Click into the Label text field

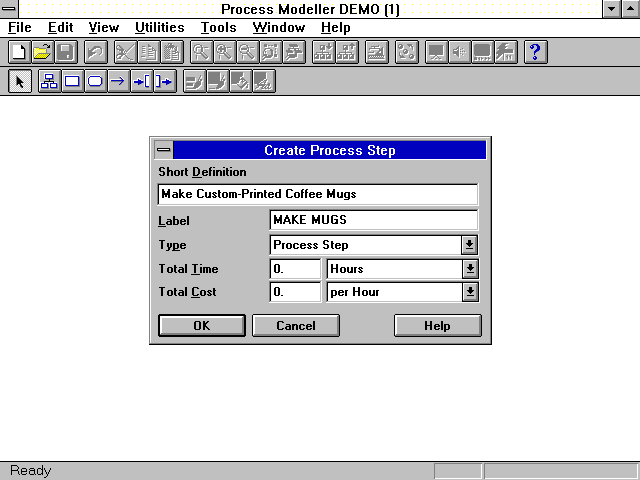[373, 220]
